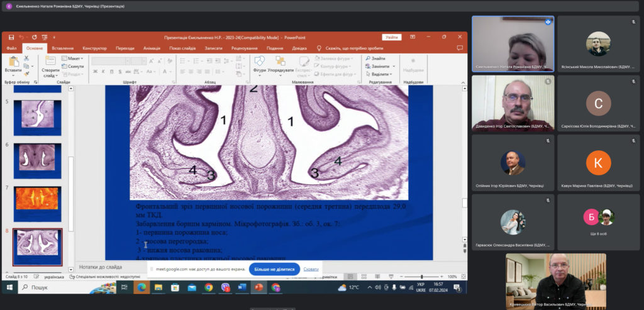Open Word from the Windows taskbar
Viewport: 644px width, 310px height.
[x=242, y=287]
